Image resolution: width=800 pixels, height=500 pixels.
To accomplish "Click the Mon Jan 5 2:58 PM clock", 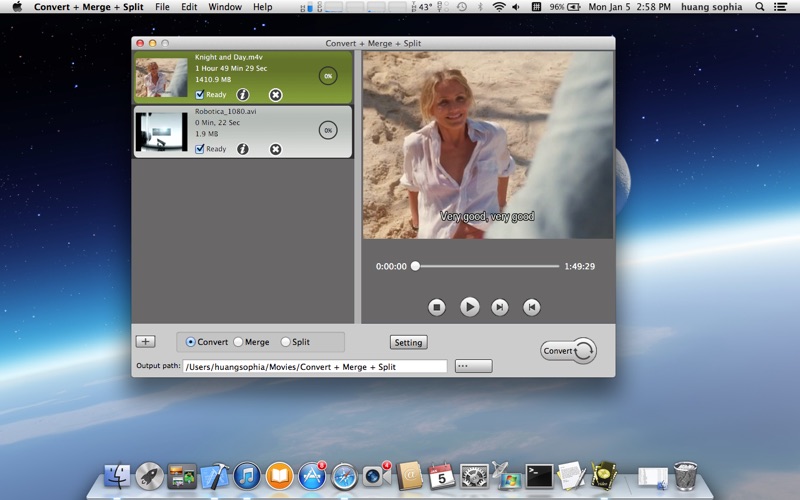I will (x=629, y=7).
